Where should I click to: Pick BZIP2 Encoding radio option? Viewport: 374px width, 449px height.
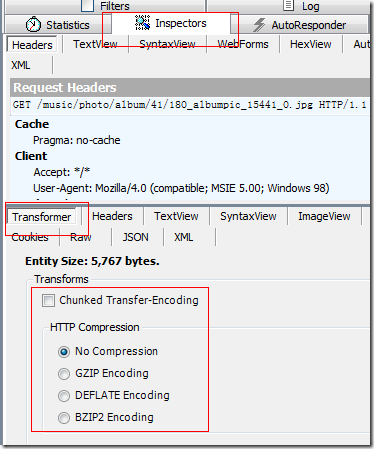coord(64,418)
